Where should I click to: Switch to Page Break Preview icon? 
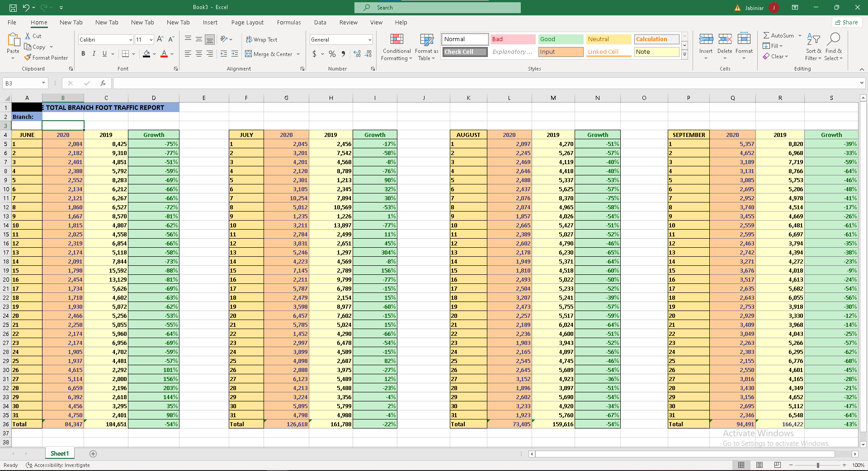778,465
